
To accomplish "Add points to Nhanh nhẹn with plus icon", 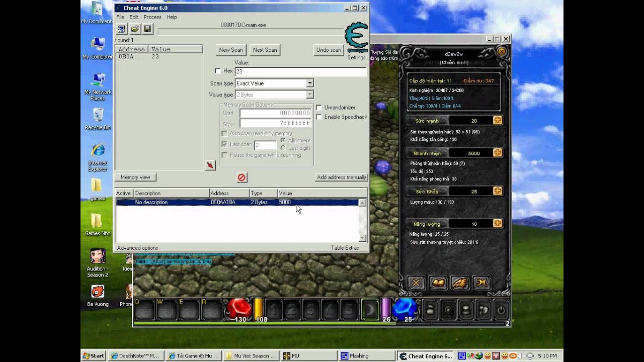I will click(x=498, y=153).
